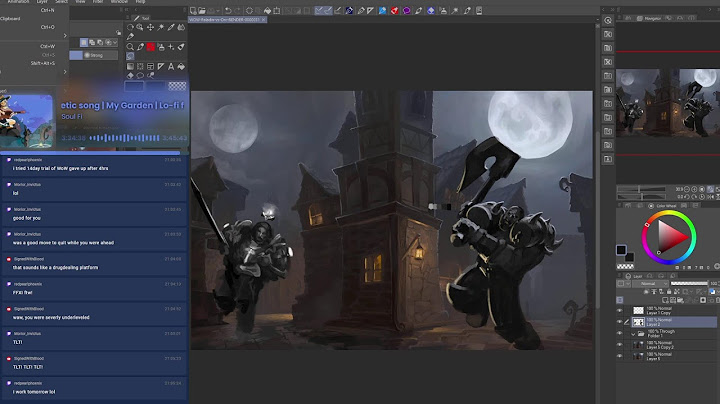Open the sub tool group dropdown arrow

115,42
